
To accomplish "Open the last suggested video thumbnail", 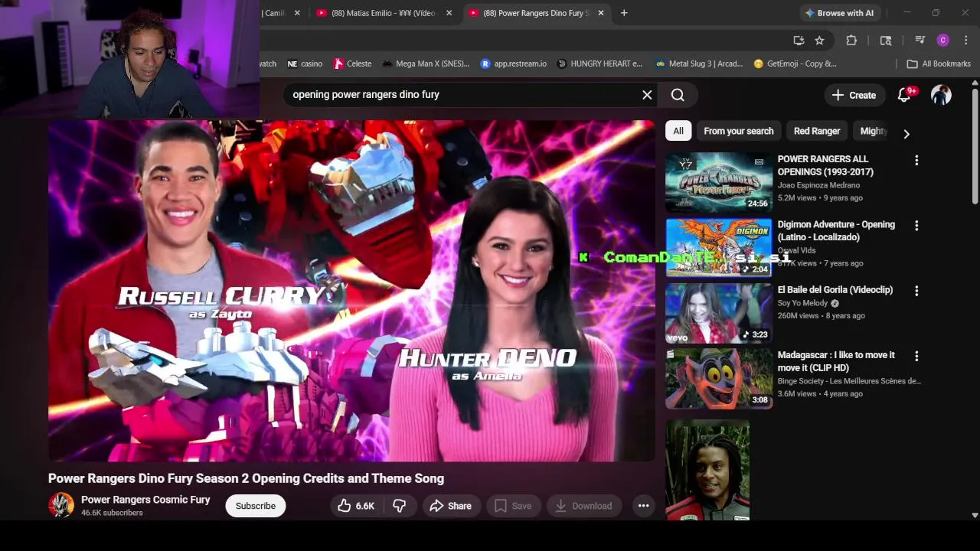I will (x=707, y=469).
